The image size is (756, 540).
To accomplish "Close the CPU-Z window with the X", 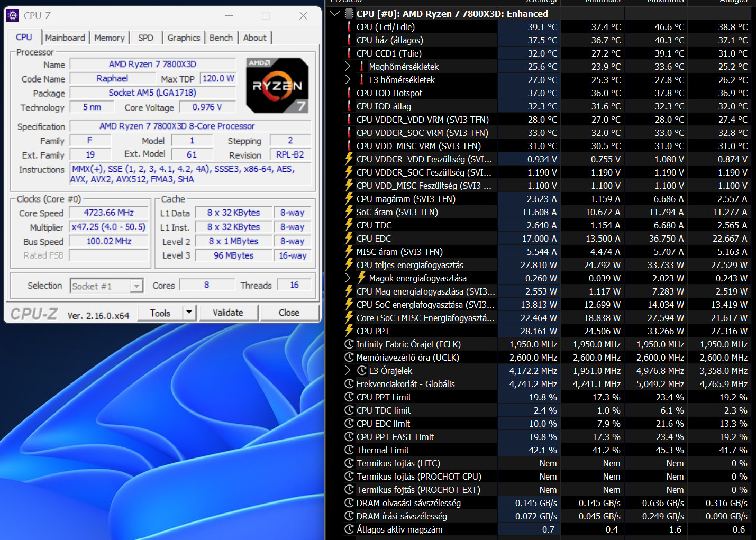I will (x=303, y=15).
